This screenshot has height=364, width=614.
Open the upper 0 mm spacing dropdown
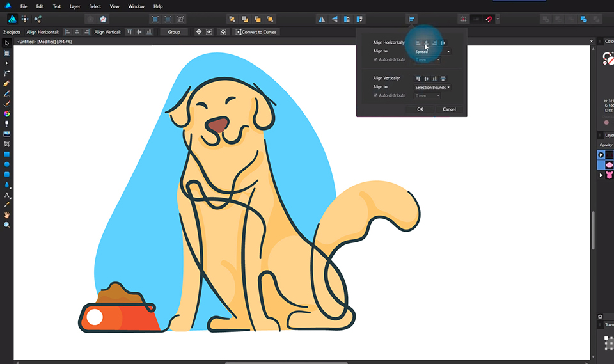click(427, 60)
